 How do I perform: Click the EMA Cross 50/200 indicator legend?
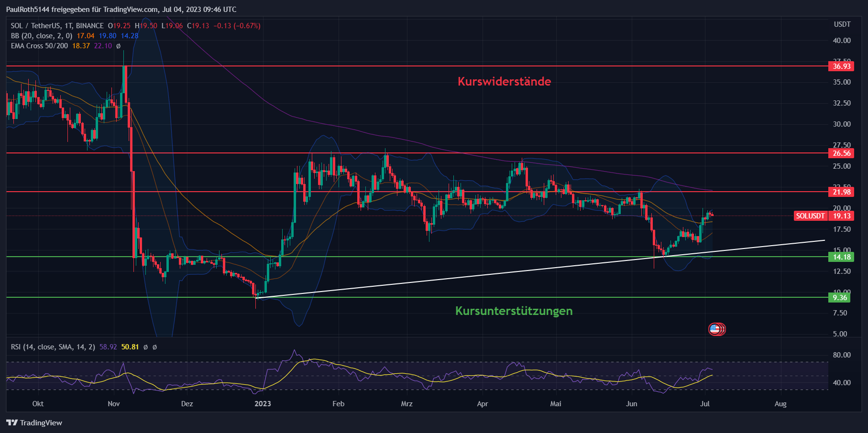39,46
